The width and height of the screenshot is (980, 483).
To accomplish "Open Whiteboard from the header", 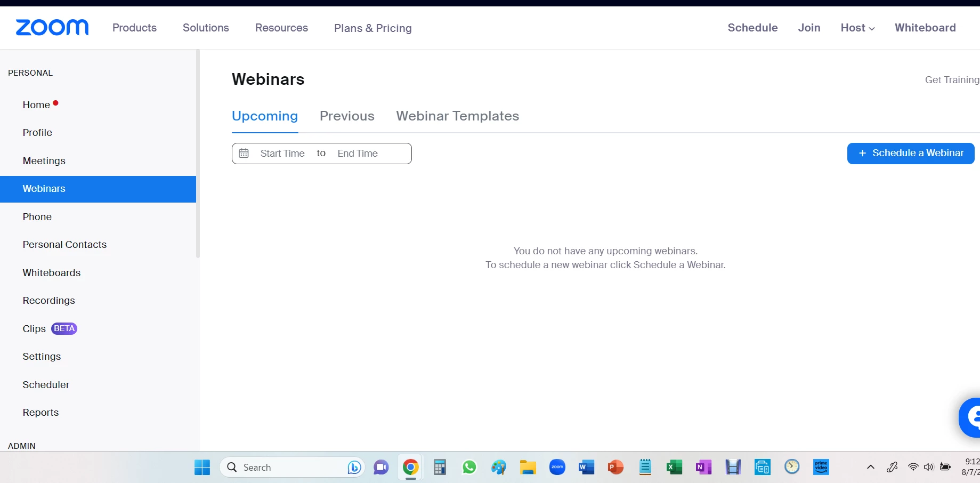I will 925,28.
